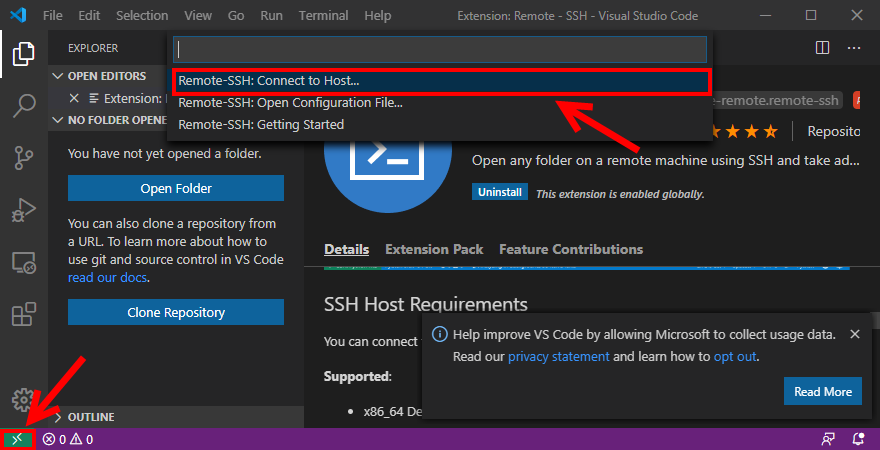Screen dimensions: 880x450
Task: Open Run and Debug view icon
Action: coord(24,210)
